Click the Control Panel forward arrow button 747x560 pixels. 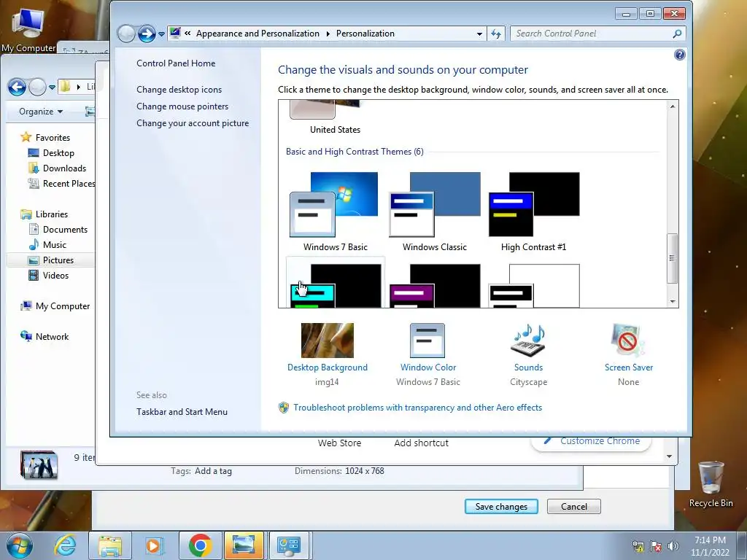(x=147, y=34)
